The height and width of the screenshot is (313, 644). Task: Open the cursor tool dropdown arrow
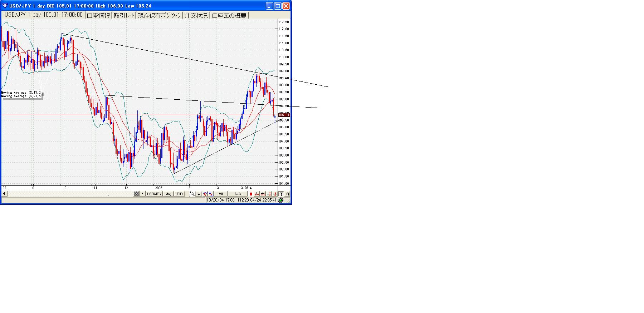click(199, 194)
